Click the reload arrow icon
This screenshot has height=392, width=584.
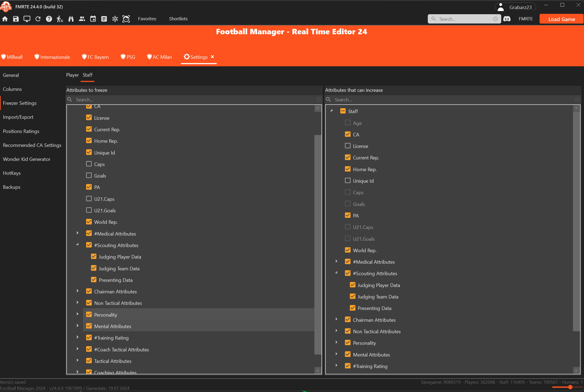tap(38, 19)
